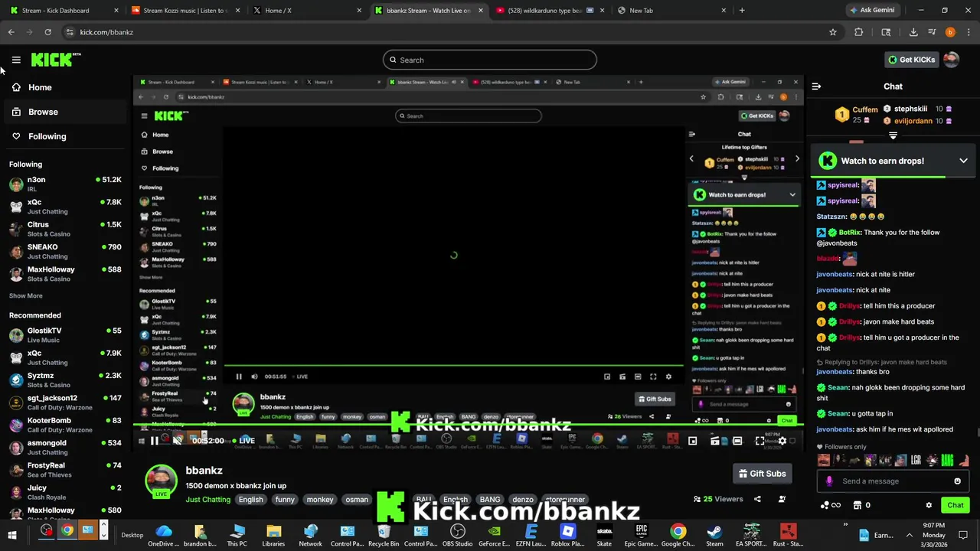
Task: Unmute the main stream player volume
Action: [x=178, y=441]
